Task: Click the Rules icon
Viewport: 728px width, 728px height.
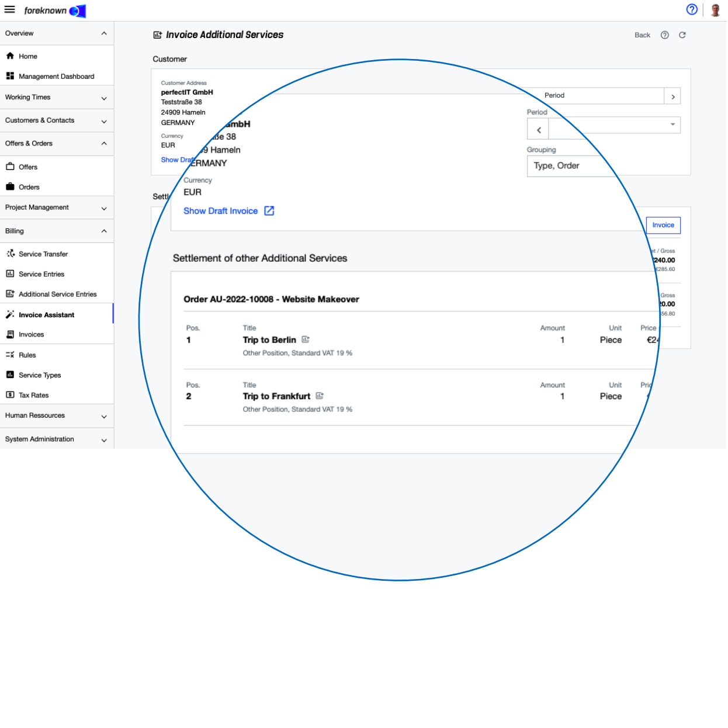Action: pyautogui.click(x=10, y=355)
